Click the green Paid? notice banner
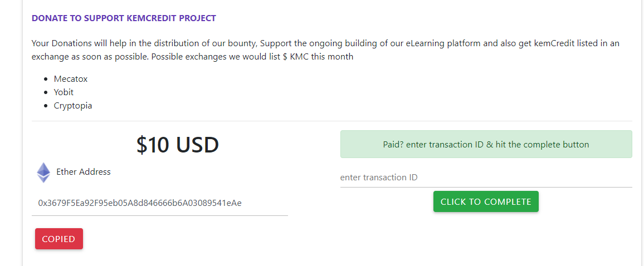 (486, 144)
